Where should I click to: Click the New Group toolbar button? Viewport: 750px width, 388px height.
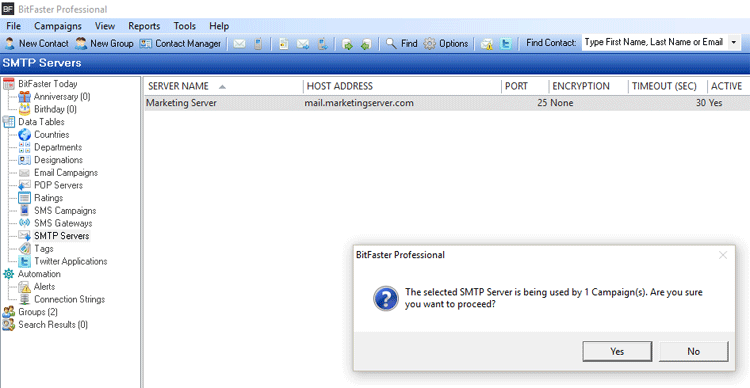point(104,44)
